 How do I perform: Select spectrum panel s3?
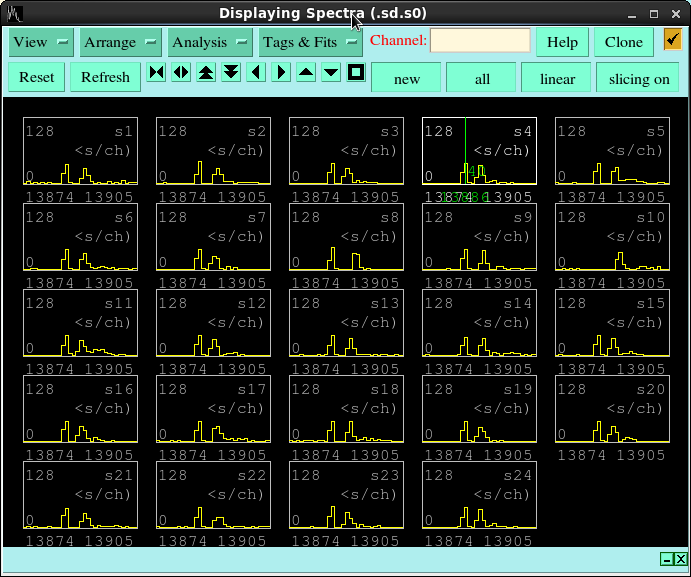click(346, 151)
